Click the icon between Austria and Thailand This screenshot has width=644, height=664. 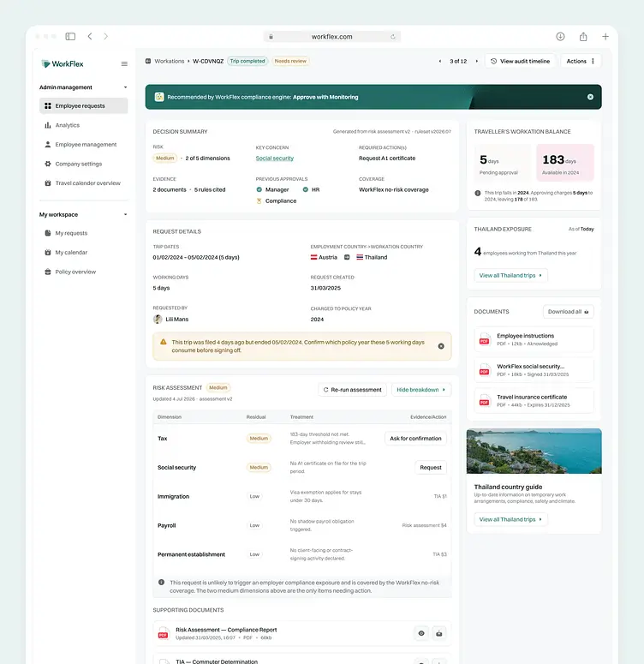(347, 258)
